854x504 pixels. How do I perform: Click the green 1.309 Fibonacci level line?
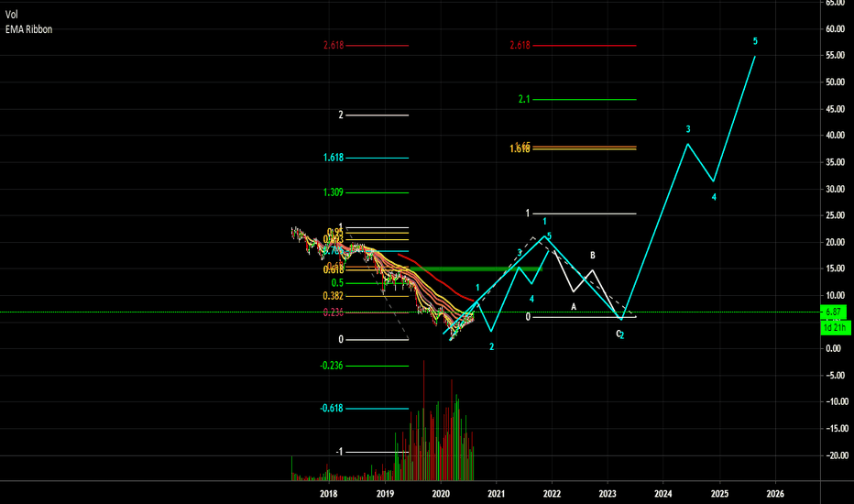378,192
